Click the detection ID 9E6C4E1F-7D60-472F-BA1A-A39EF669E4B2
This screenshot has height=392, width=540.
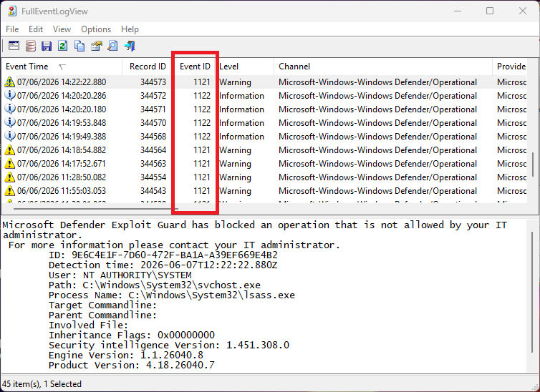pos(175,255)
